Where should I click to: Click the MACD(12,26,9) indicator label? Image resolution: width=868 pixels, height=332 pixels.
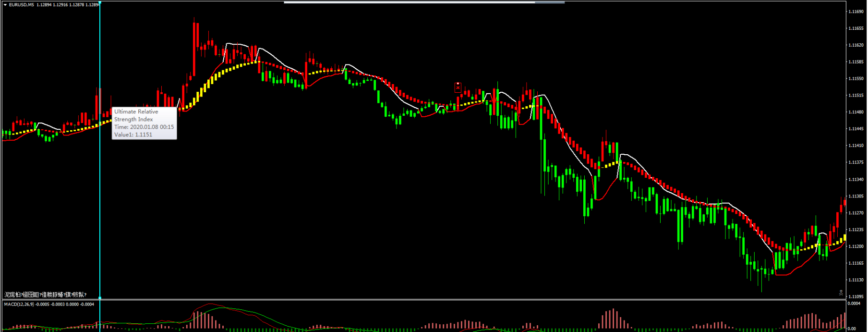[19, 304]
